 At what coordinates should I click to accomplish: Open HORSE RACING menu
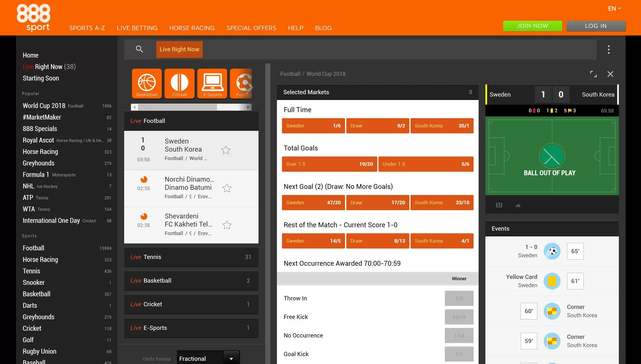click(192, 28)
